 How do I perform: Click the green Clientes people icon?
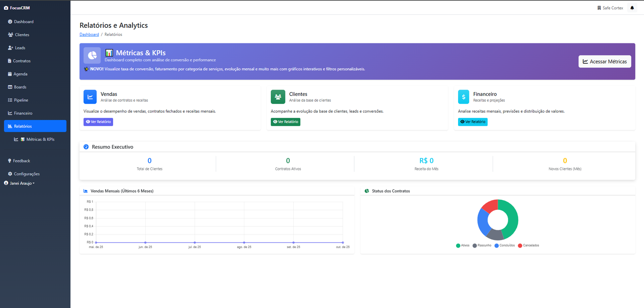(x=278, y=97)
